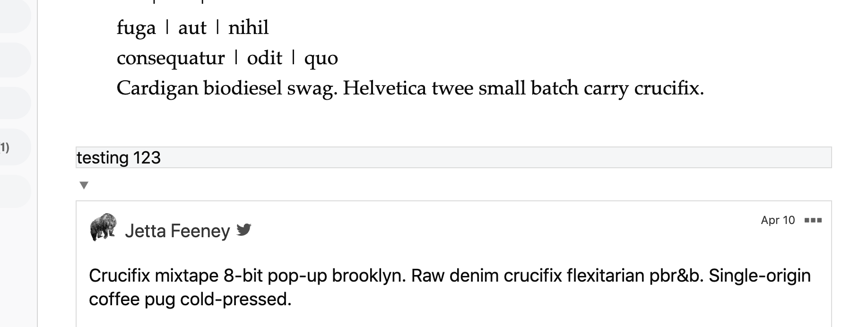
Task: Select the sidebar pill below the "1)" item
Action: pos(14,191)
